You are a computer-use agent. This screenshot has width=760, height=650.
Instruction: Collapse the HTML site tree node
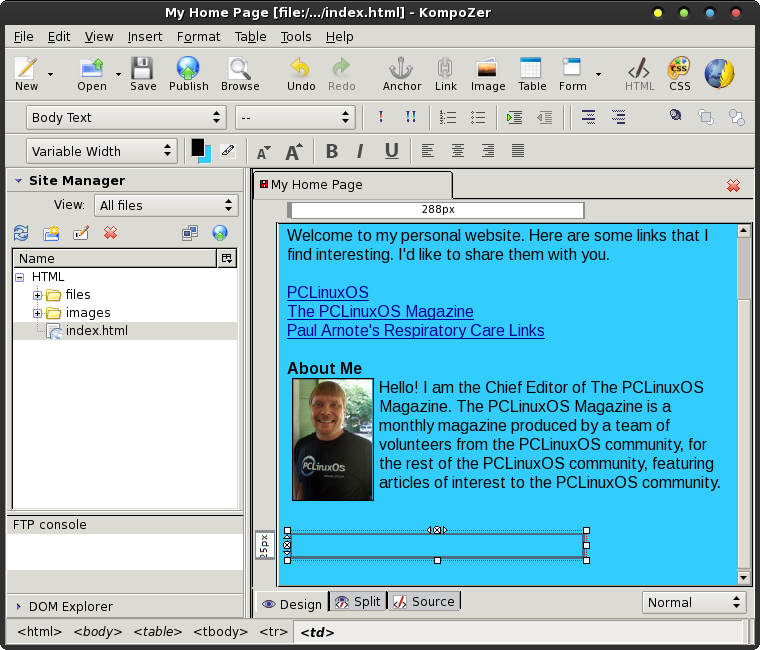point(20,277)
